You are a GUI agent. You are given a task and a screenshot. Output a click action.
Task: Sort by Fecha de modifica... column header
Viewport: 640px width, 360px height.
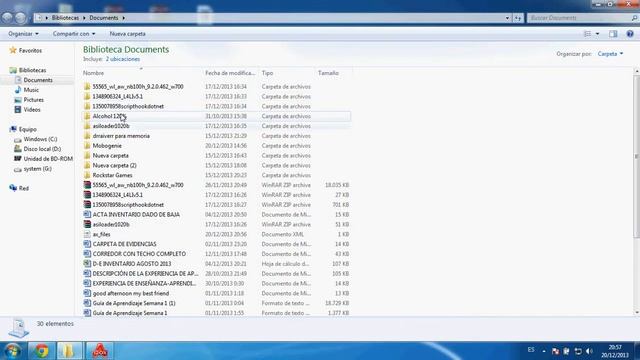click(230, 73)
